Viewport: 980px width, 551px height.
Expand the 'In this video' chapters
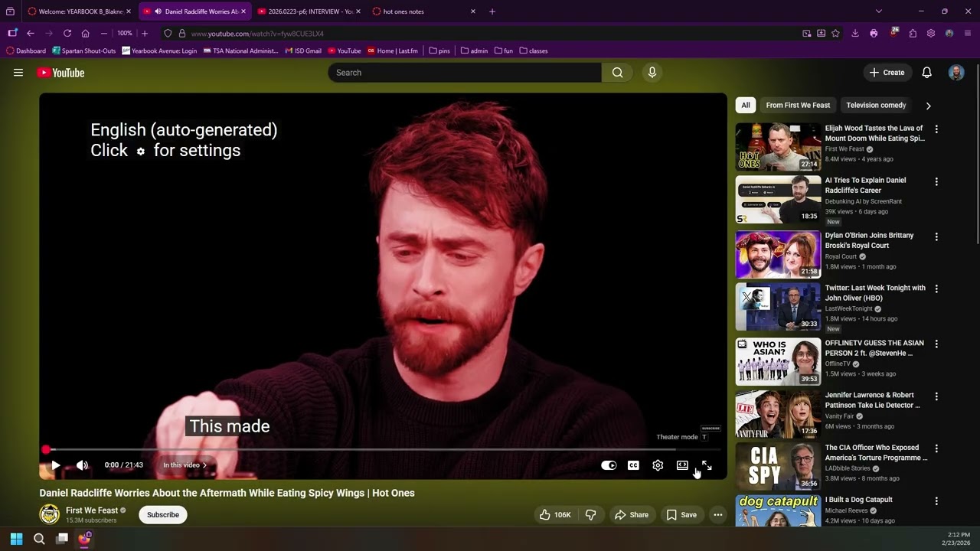185,465
